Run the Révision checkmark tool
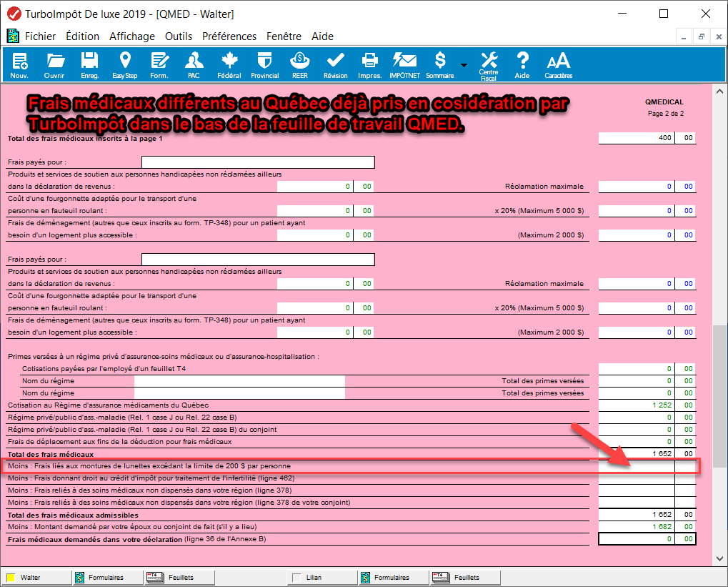 coord(335,65)
